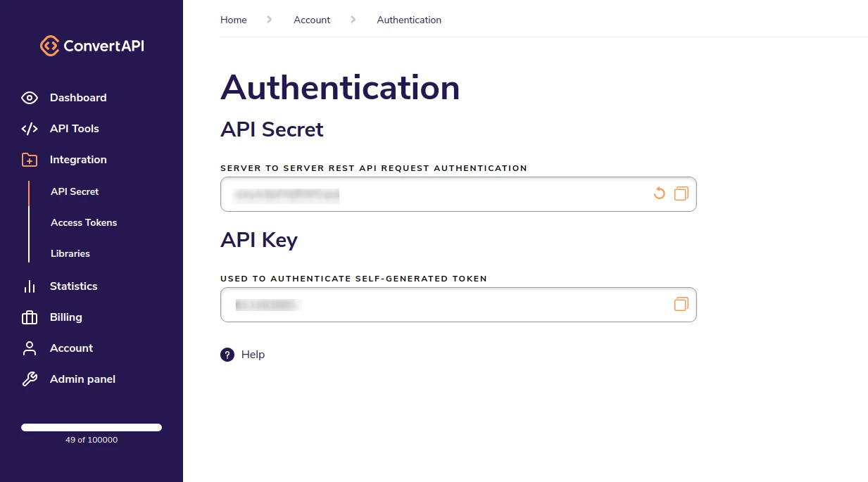
Task: Open the Access Tokens section
Action: pyautogui.click(x=84, y=222)
